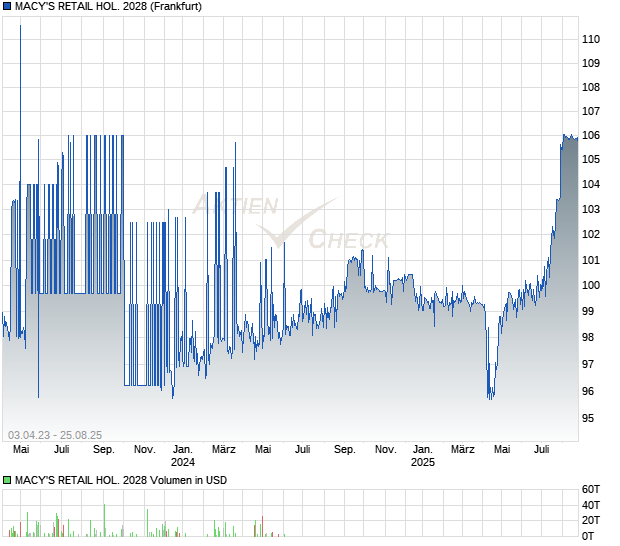
Task: Click the 100 price axis label
Action: (591, 285)
